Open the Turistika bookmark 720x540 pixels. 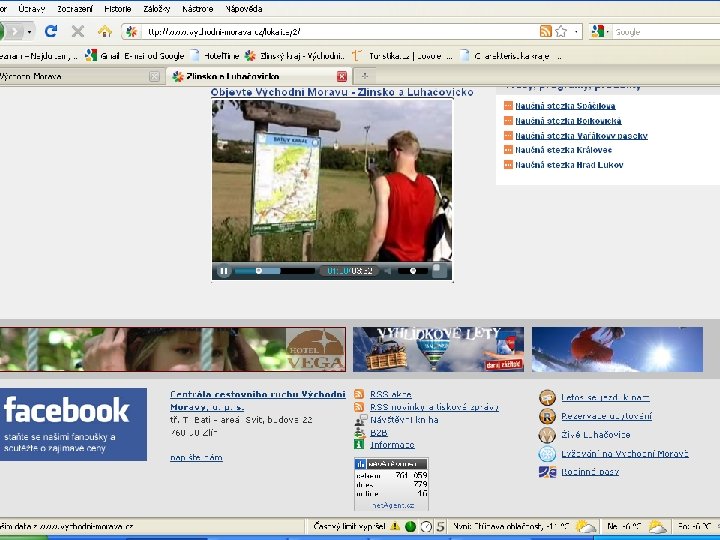click(402, 56)
